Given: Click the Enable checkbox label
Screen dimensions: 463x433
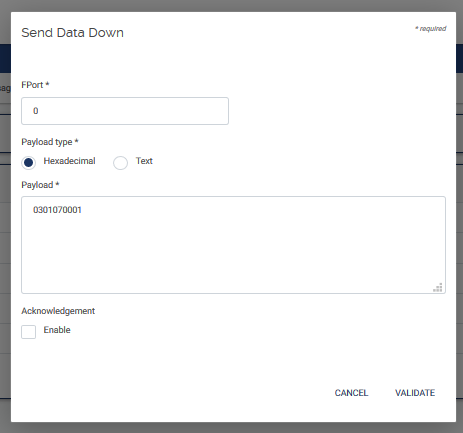Looking at the screenshot, I should tap(57, 330).
